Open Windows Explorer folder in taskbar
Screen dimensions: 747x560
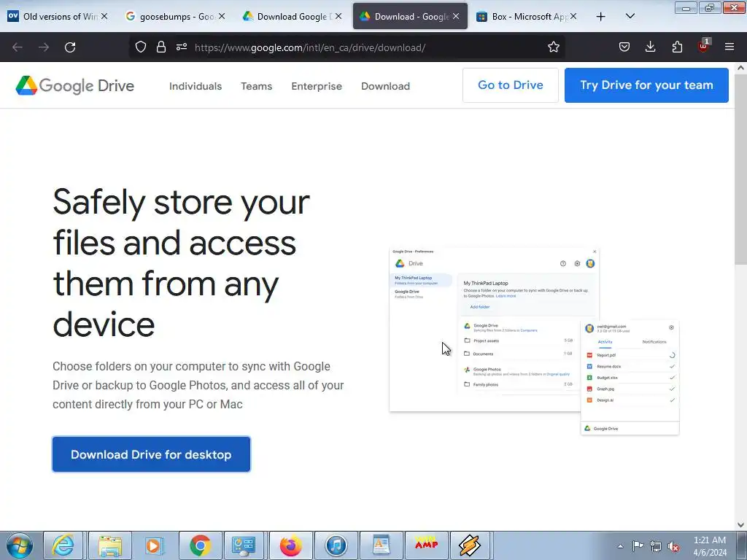tap(110, 545)
